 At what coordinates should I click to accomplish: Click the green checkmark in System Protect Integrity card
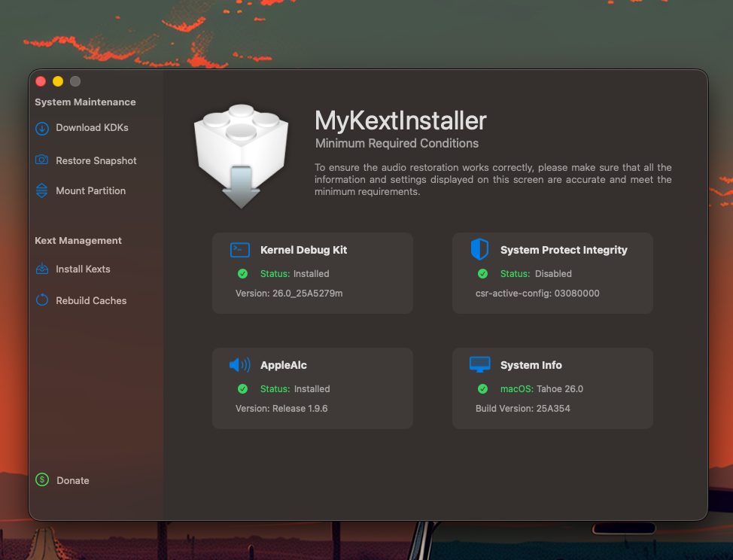pyautogui.click(x=483, y=273)
